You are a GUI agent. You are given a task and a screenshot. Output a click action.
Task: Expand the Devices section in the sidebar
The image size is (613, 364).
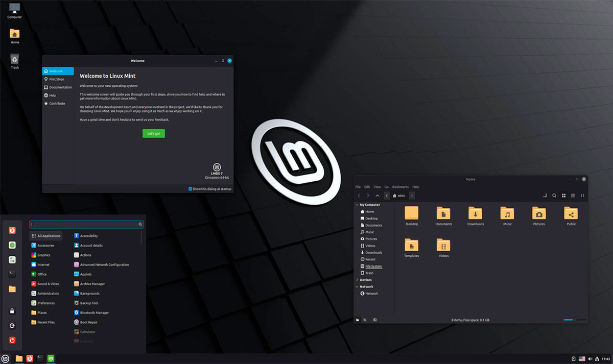pyautogui.click(x=357, y=280)
